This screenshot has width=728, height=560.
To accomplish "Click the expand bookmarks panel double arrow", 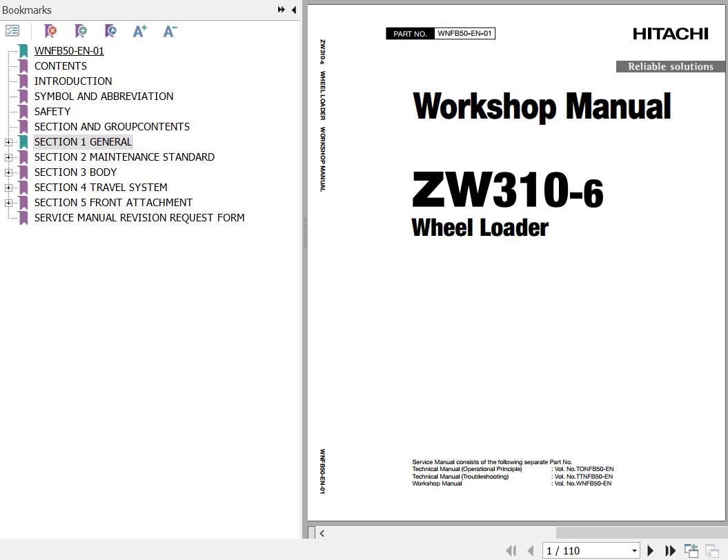I will [x=282, y=9].
